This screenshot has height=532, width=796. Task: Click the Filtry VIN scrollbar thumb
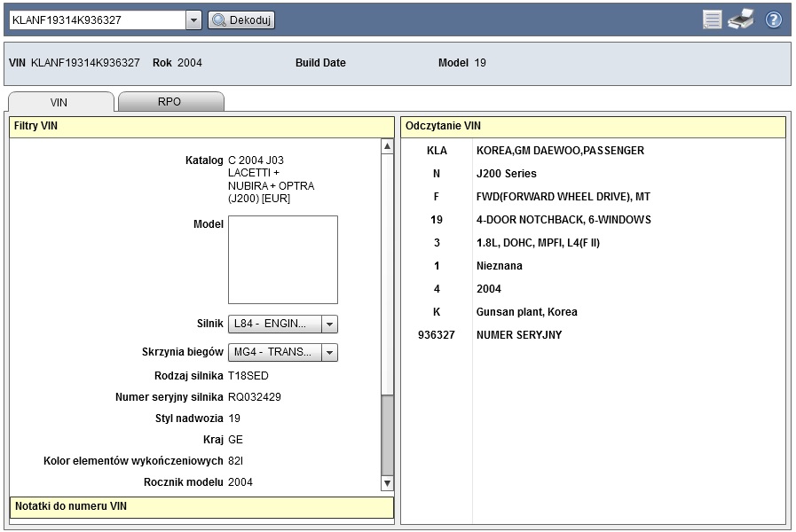pyautogui.click(x=387, y=434)
